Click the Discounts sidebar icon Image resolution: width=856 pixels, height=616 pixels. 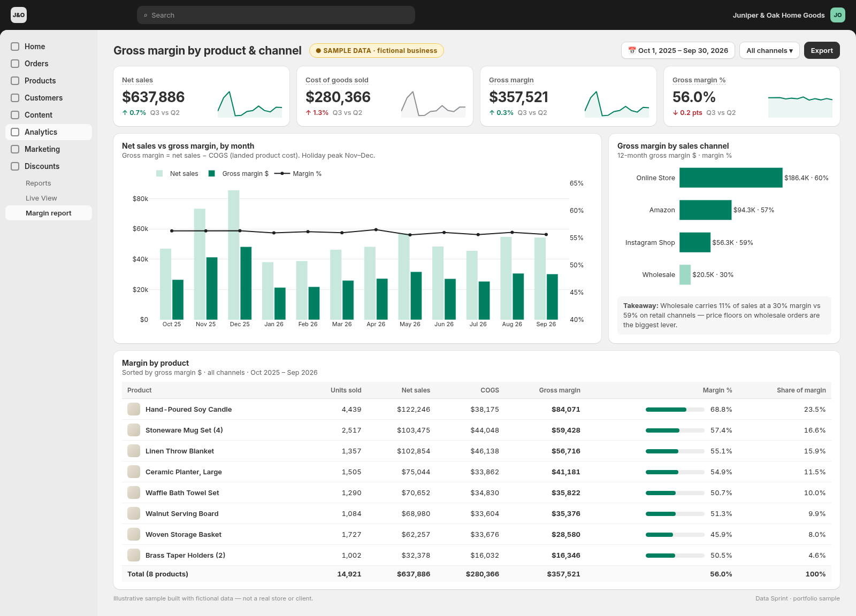coord(15,166)
